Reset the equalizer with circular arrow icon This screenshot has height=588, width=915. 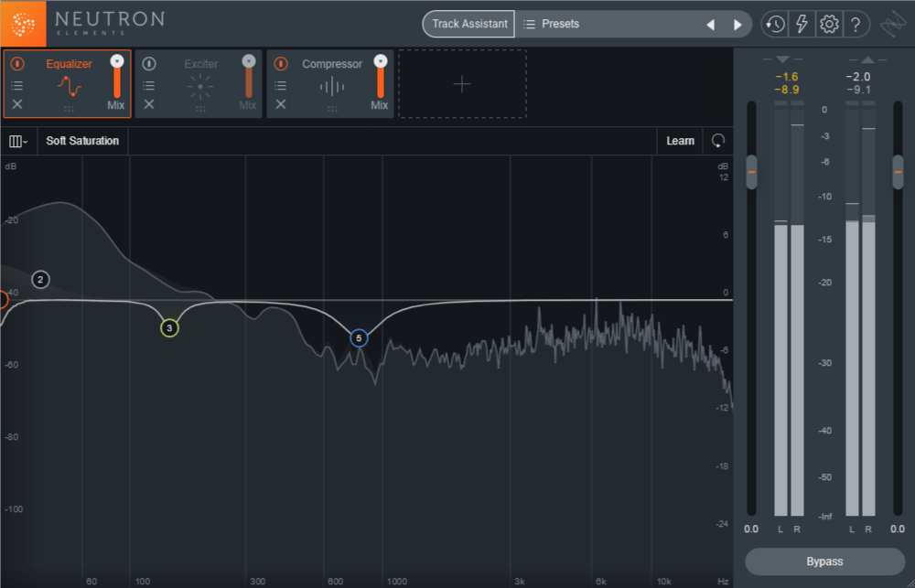point(718,141)
